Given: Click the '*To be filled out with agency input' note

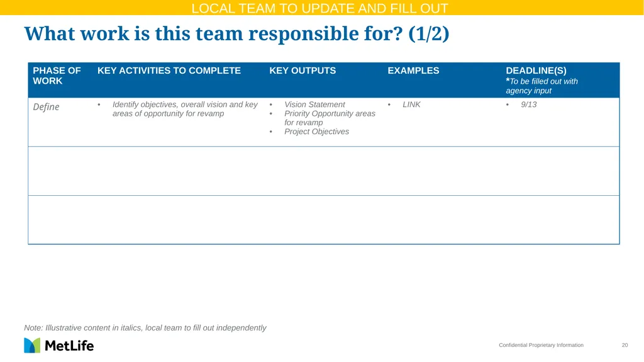Looking at the screenshot, I should (x=541, y=86).
